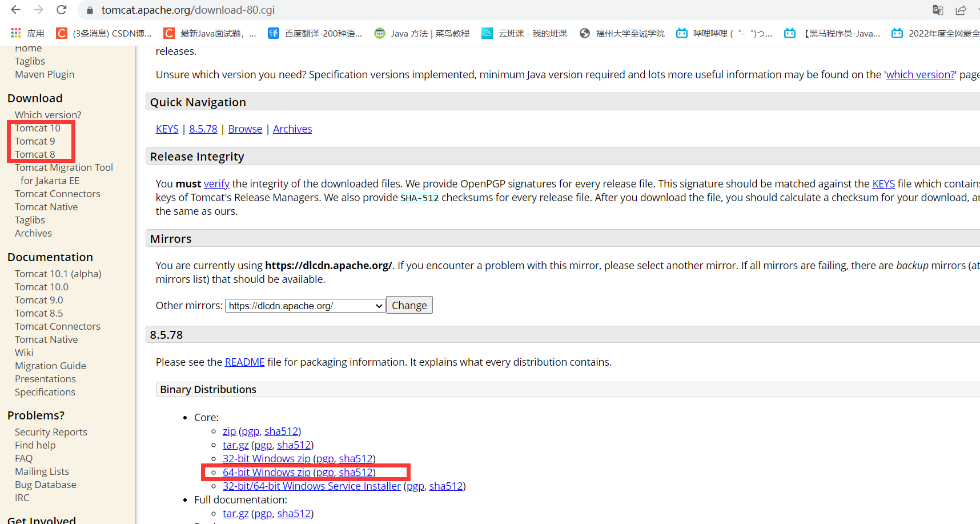Open the 云班课 bookmark
980x524 pixels.
[524, 33]
